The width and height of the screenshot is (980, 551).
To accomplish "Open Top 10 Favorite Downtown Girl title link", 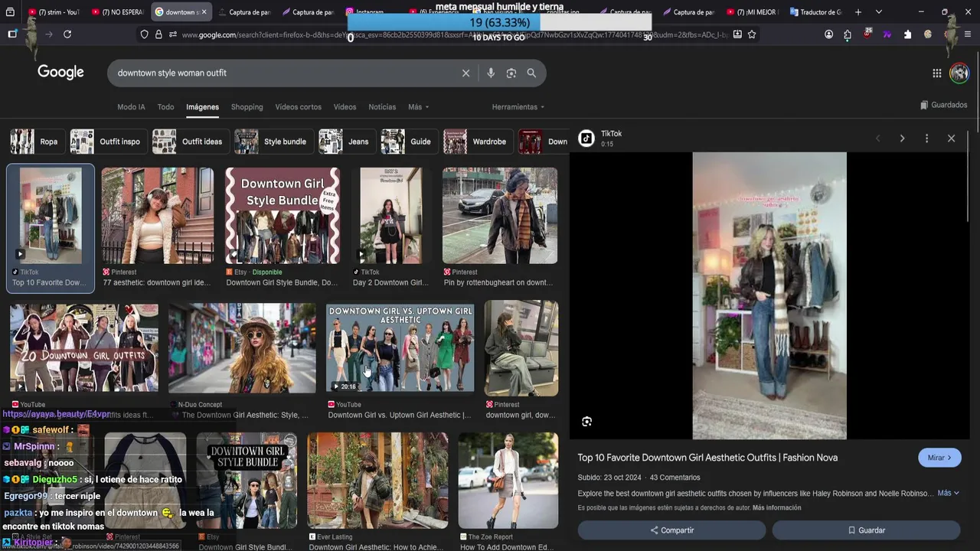I will 707,458.
